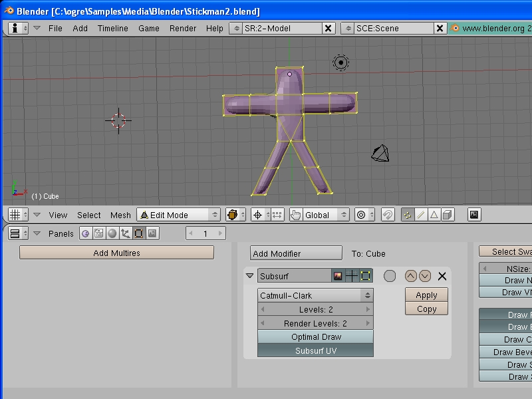The width and height of the screenshot is (532, 399).
Task: Increase the frame number with right arrow
Action: [220, 233]
